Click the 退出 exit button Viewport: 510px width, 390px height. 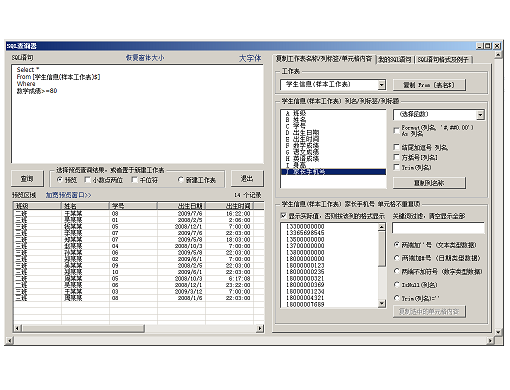point(247,179)
